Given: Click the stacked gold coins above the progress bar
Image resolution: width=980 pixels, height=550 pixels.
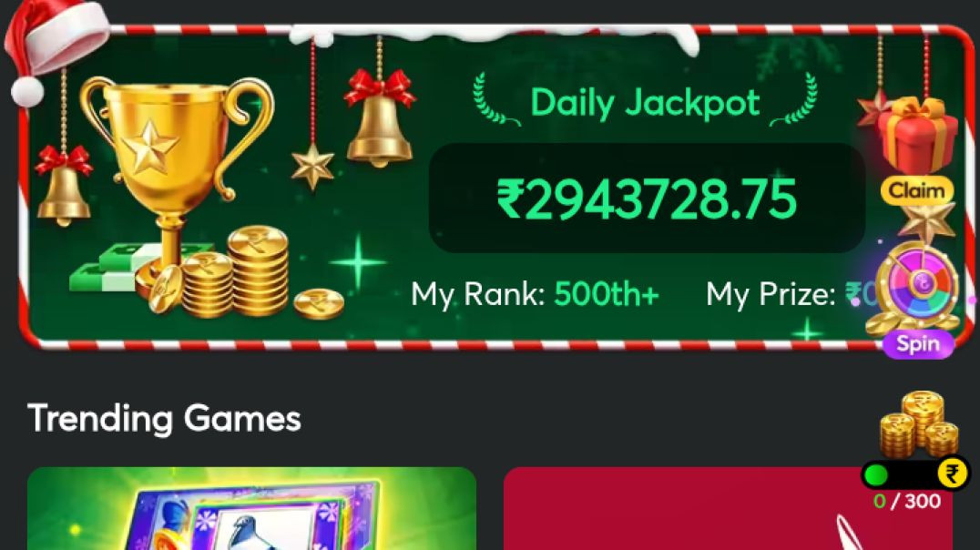Looking at the screenshot, I should coord(919,423).
